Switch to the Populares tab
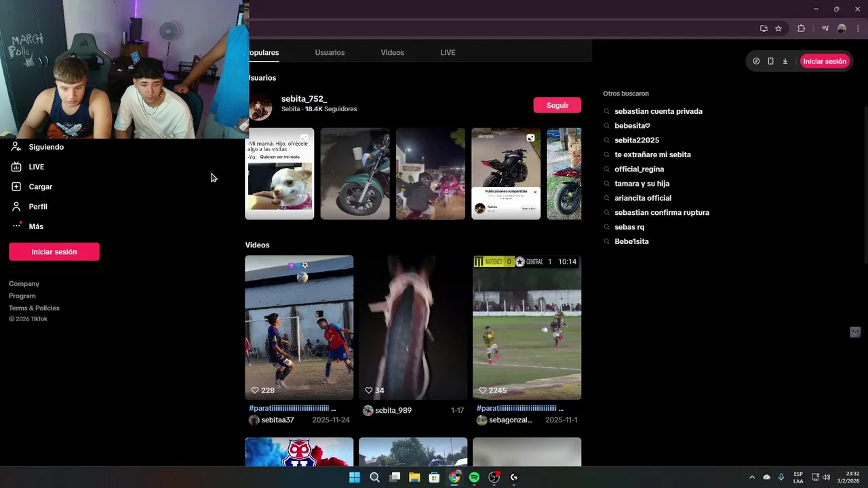The width and height of the screenshot is (868, 488). point(263,52)
